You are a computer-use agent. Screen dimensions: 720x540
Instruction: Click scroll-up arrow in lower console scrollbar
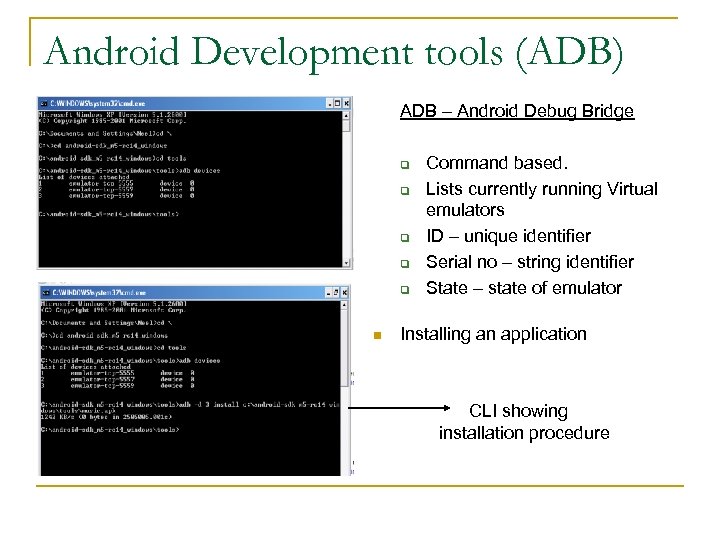pos(344,304)
